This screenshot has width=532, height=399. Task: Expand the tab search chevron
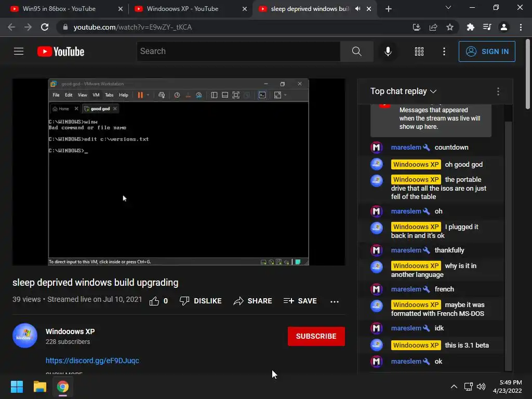coord(448,7)
